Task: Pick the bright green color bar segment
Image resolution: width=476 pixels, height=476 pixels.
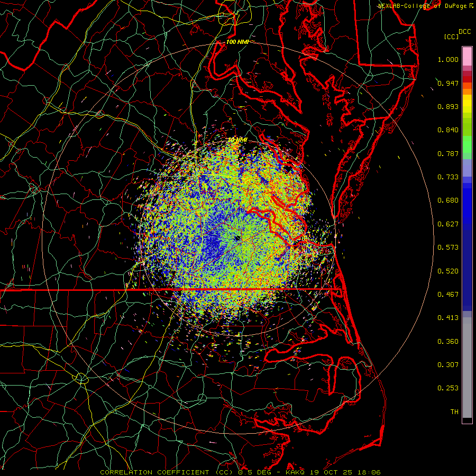Action: click(x=467, y=144)
